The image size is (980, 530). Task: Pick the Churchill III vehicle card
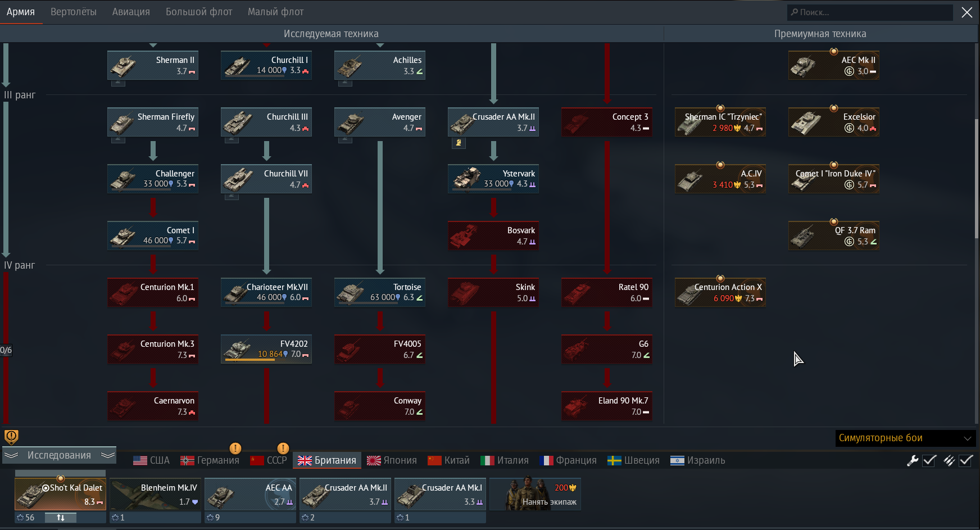(266, 122)
